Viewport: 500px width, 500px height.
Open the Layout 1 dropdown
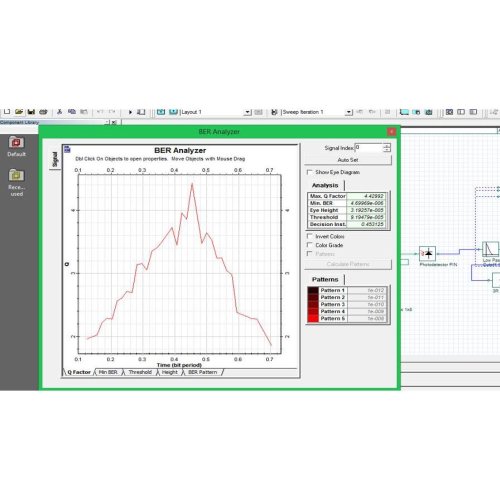click(247, 112)
